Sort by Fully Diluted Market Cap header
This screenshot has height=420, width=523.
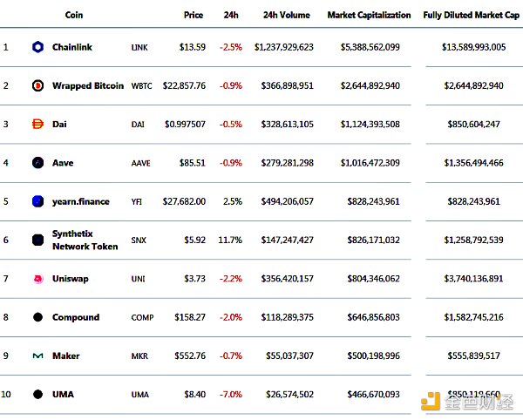click(469, 16)
